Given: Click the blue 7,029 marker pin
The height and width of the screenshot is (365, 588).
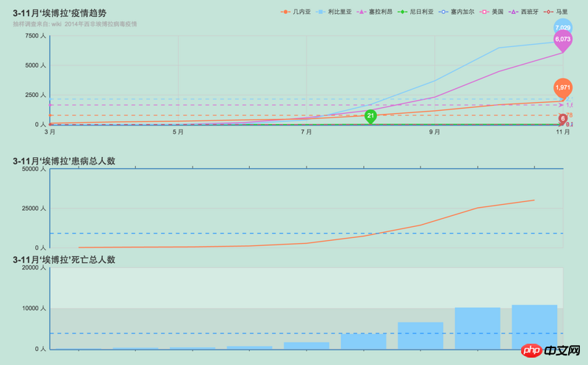Looking at the screenshot, I should click(x=562, y=27).
